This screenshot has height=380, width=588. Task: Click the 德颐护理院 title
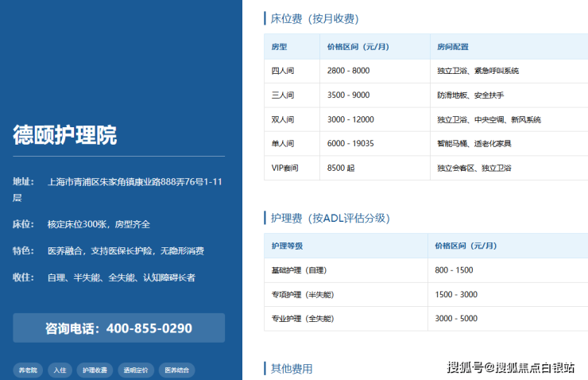[65, 135]
